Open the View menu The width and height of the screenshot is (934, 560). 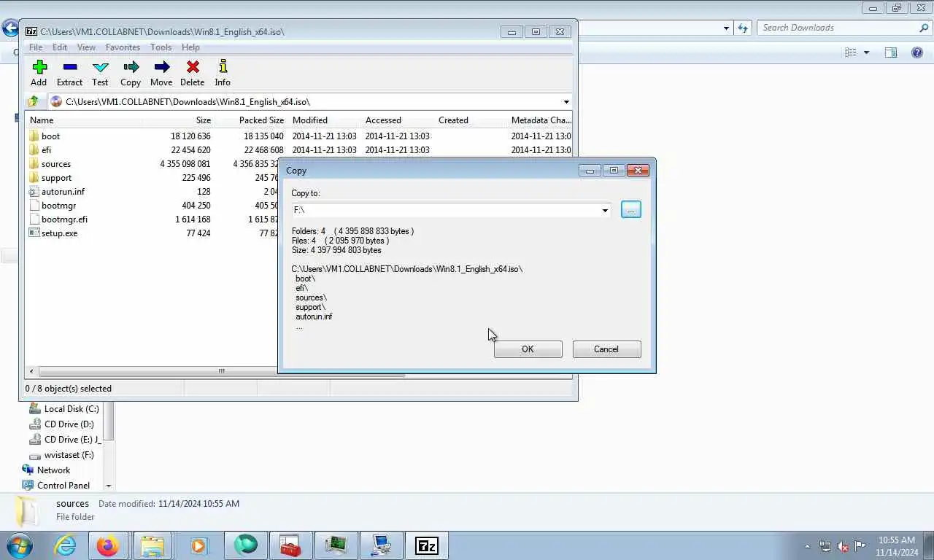pos(86,47)
